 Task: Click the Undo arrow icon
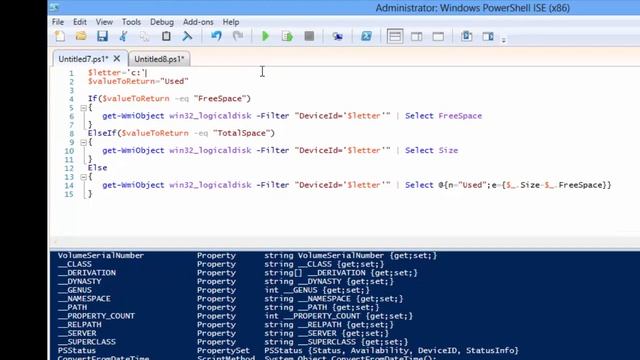tap(216, 36)
